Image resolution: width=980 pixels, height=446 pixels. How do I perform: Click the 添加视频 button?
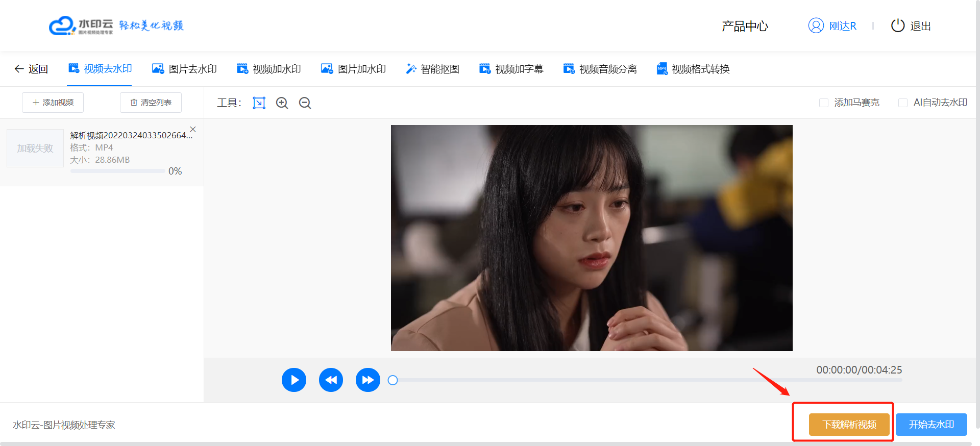click(x=53, y=103)
